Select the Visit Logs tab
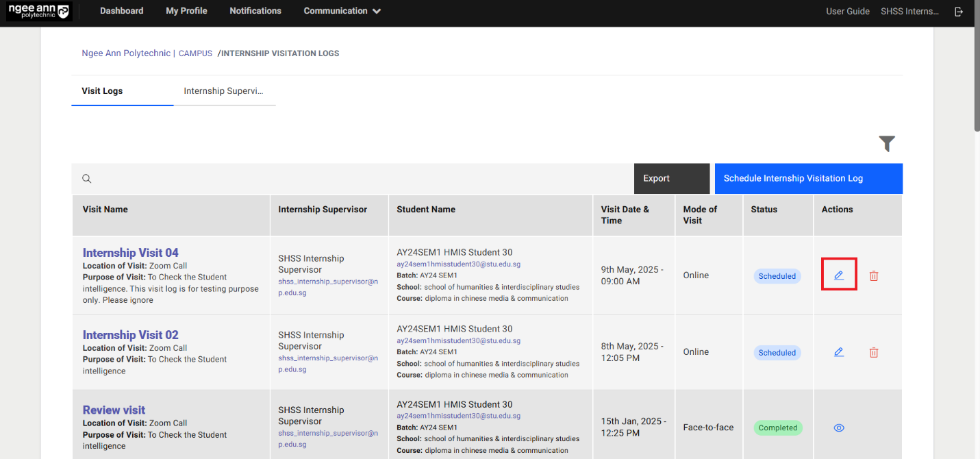 102,91
